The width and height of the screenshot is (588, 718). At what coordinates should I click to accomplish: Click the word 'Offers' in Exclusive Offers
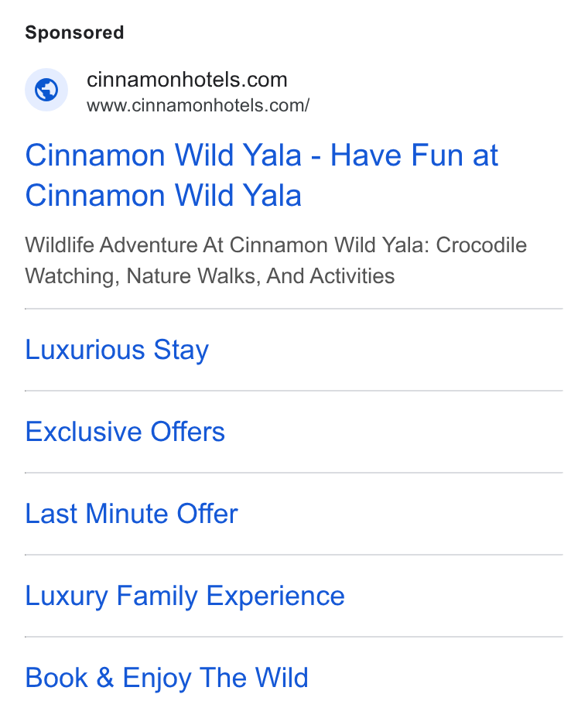[x=188, y=432]
